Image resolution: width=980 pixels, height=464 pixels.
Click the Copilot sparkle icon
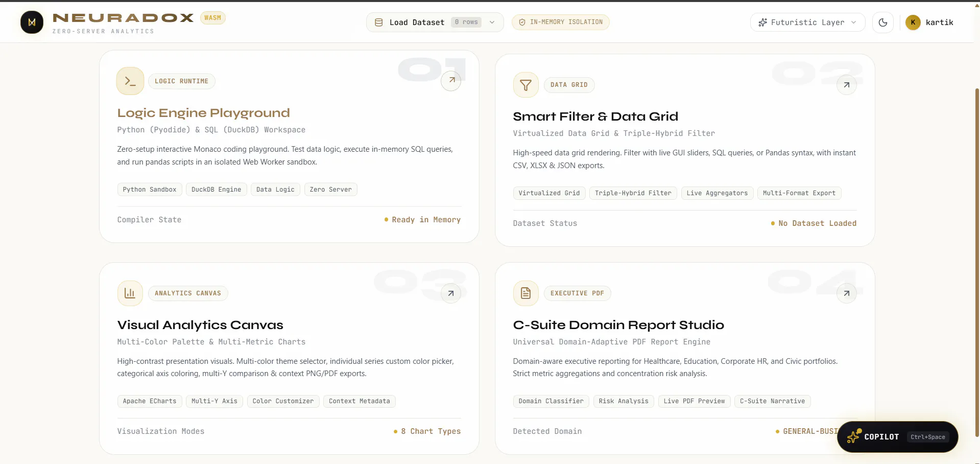[854, 436]
